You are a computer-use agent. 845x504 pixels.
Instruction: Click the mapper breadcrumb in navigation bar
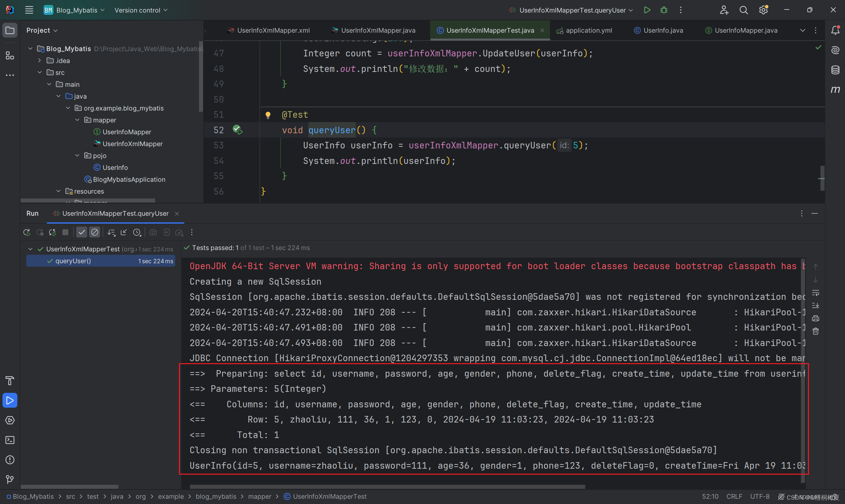pyautogui.click(x=259, y=496)
